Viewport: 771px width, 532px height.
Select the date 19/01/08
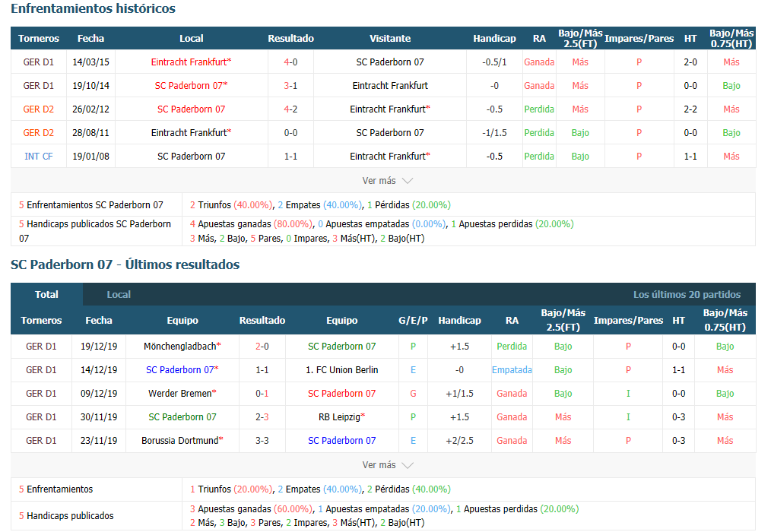pyautogui.click(x=90, y=157)
